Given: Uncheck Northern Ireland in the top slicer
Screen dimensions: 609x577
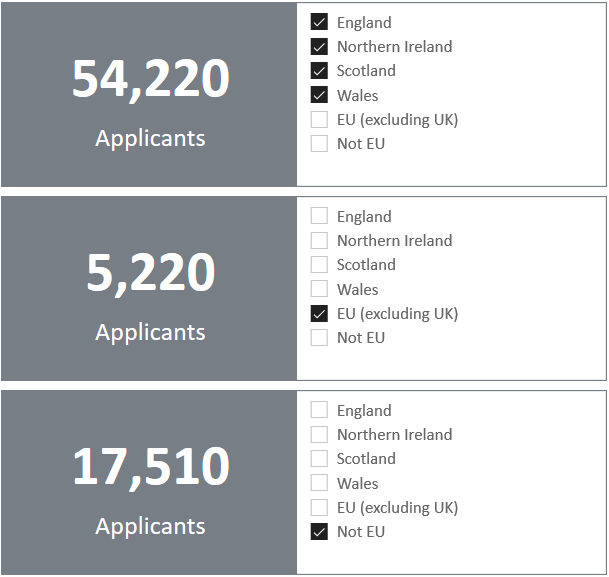Looking at the screenshot, I should [319, 46].
